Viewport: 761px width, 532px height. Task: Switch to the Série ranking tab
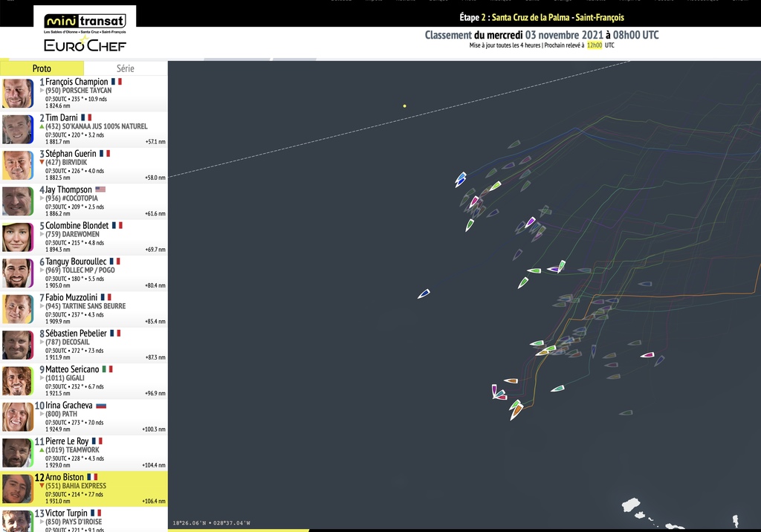[125, 68]
